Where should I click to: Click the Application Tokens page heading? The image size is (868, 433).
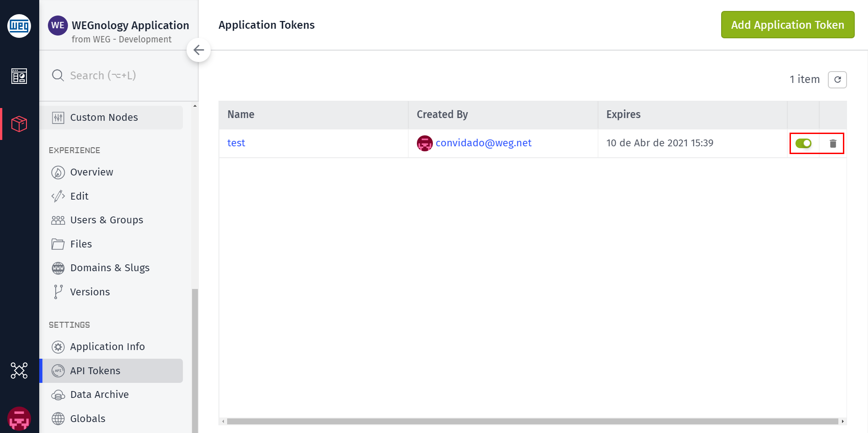coord(266,25)
